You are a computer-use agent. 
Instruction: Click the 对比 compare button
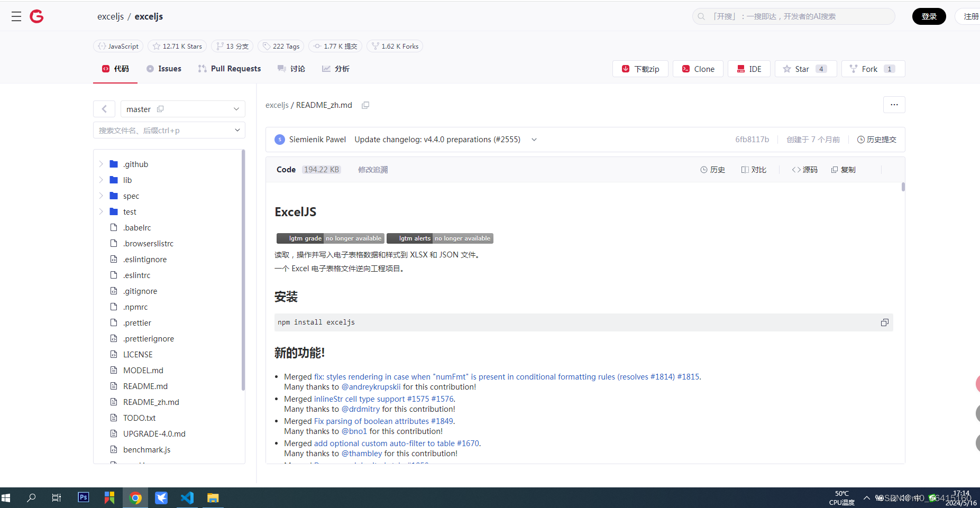point(754,170)
